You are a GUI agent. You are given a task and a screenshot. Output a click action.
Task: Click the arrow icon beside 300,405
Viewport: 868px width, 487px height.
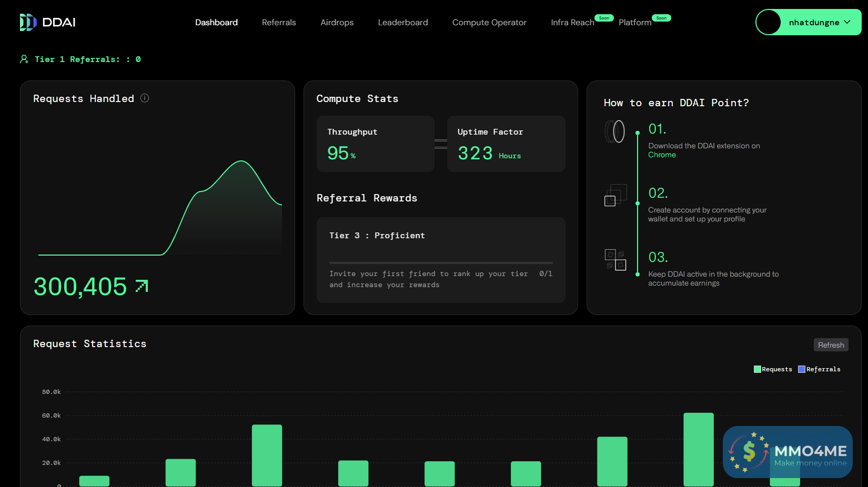142,286
